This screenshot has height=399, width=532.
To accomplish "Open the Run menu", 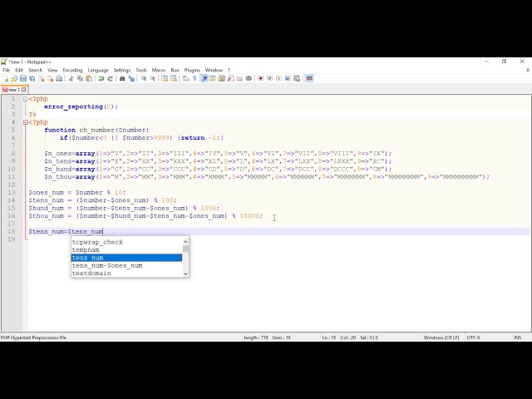I will 175,70.
